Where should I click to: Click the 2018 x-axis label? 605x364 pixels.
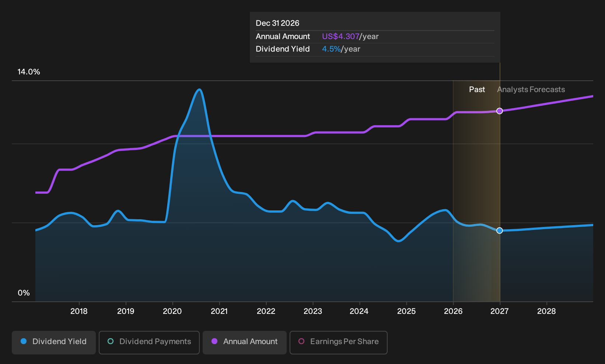point(79,311)
